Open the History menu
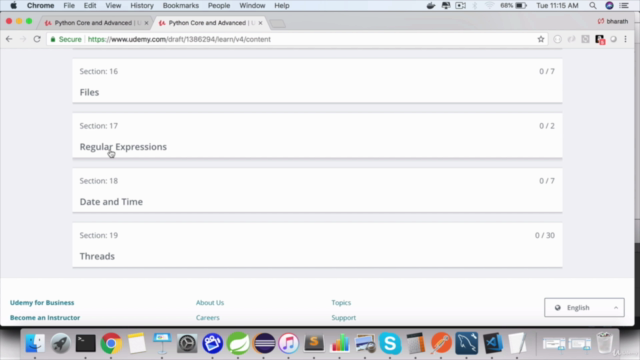The image size is (640, 360). [142, 6]
